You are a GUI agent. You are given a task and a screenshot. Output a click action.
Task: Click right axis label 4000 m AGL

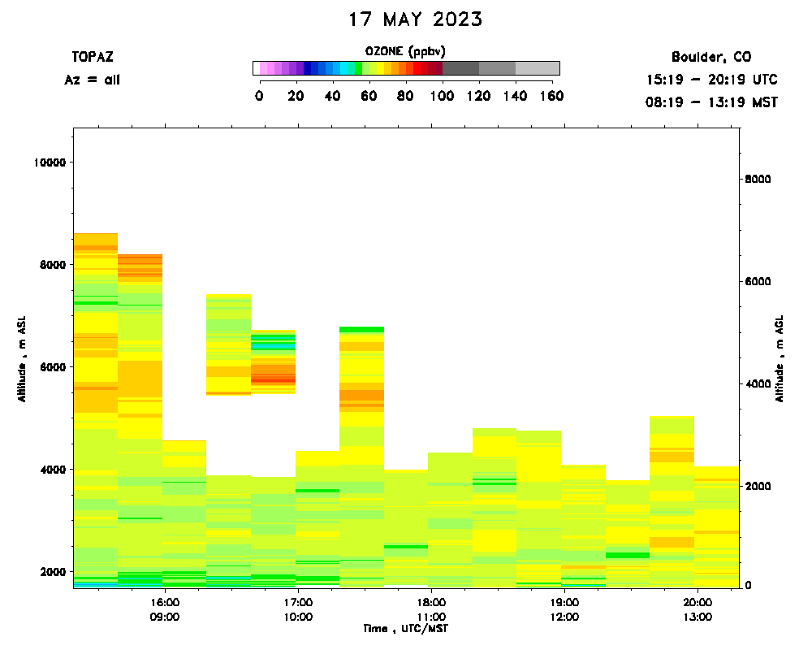758,384
